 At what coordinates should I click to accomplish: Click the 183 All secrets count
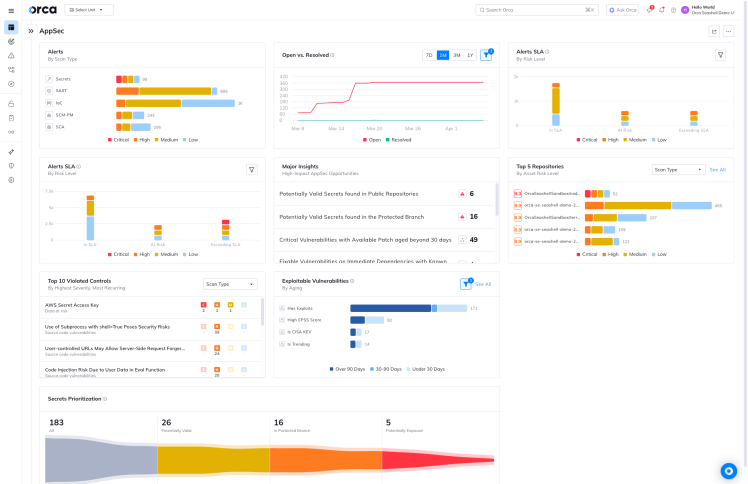(x=56, y=422)
